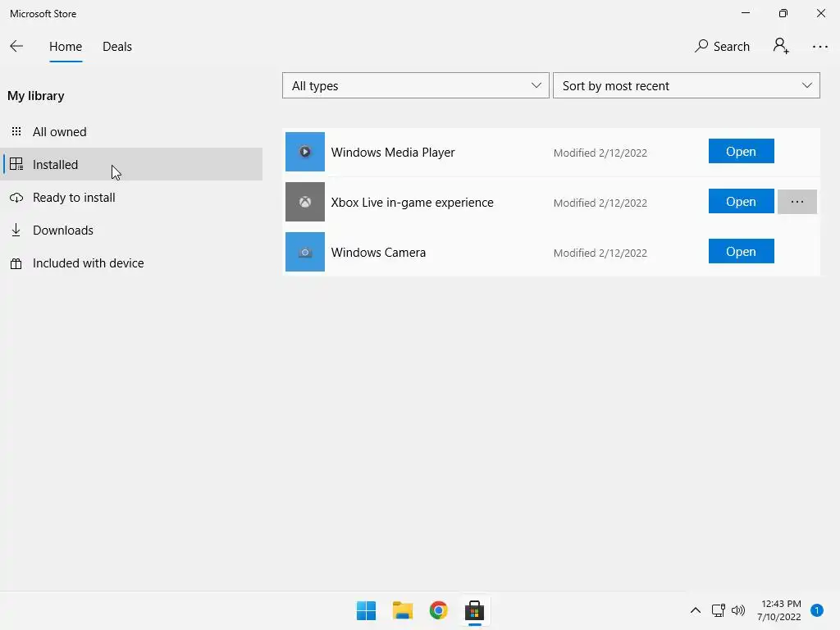This screenshot has height=630, width=840.
Task: Click the volume speaker tray icon
Action: pyautogui.click(x=738, y=610)
